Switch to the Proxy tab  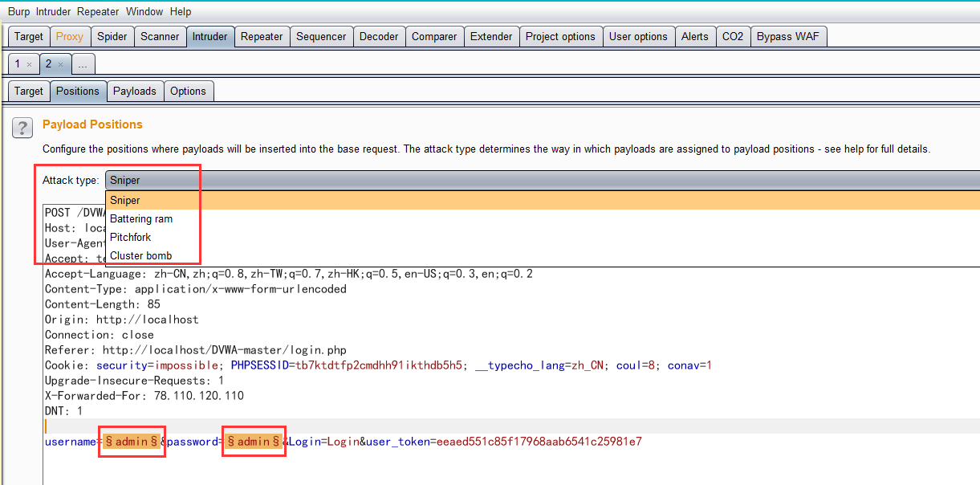70,36
